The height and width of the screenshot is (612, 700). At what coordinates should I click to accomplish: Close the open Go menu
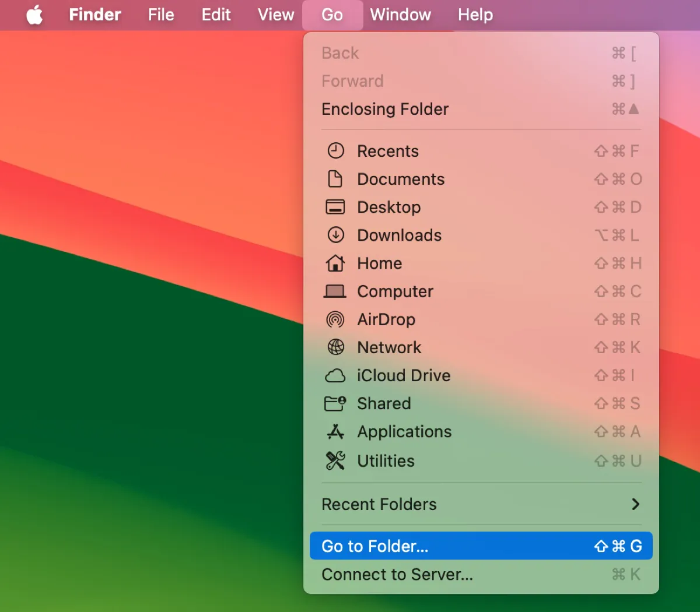pyautogui.click(x=332, y=15)
